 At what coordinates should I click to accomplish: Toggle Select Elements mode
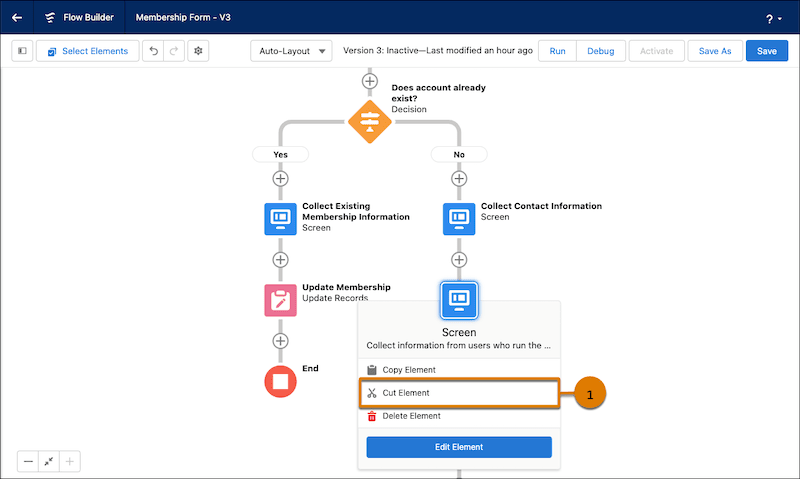(88, 51)
